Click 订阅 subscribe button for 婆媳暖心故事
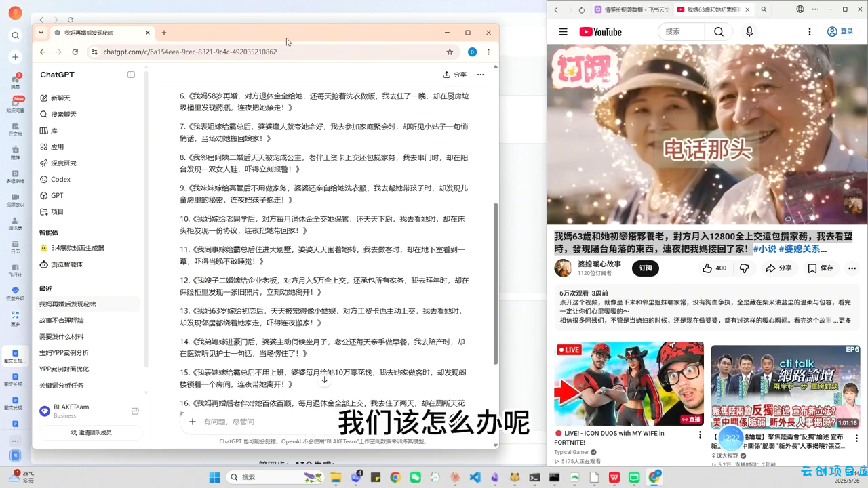The image size is (868, 488). click(646, 268)
